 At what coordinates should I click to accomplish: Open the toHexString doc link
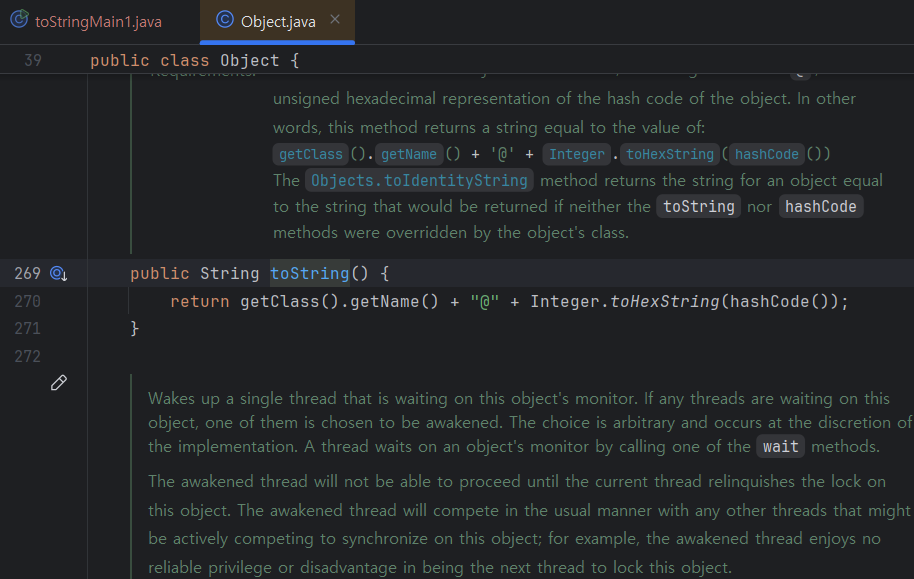pos(670,155)
